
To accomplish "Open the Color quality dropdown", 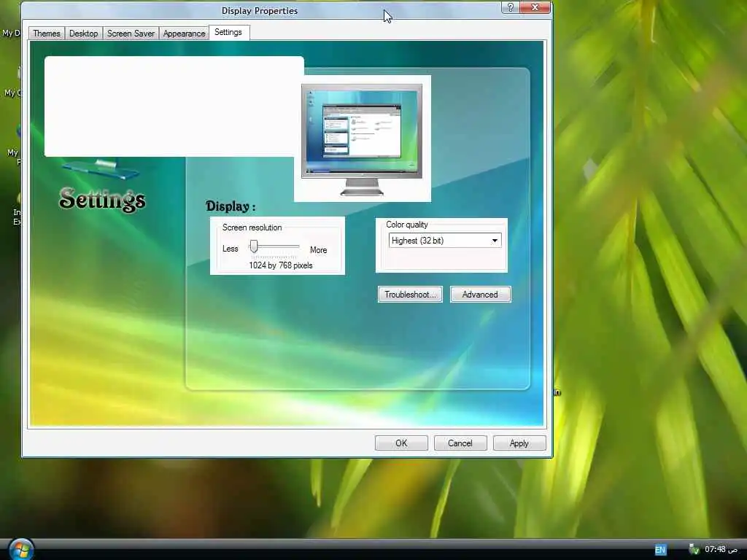I will 445,241.
